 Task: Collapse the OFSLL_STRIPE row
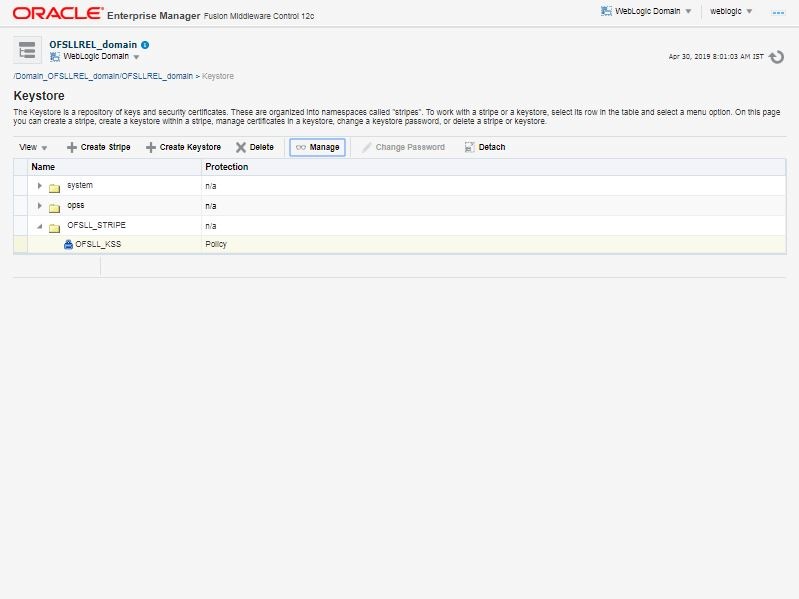point(39,226)
